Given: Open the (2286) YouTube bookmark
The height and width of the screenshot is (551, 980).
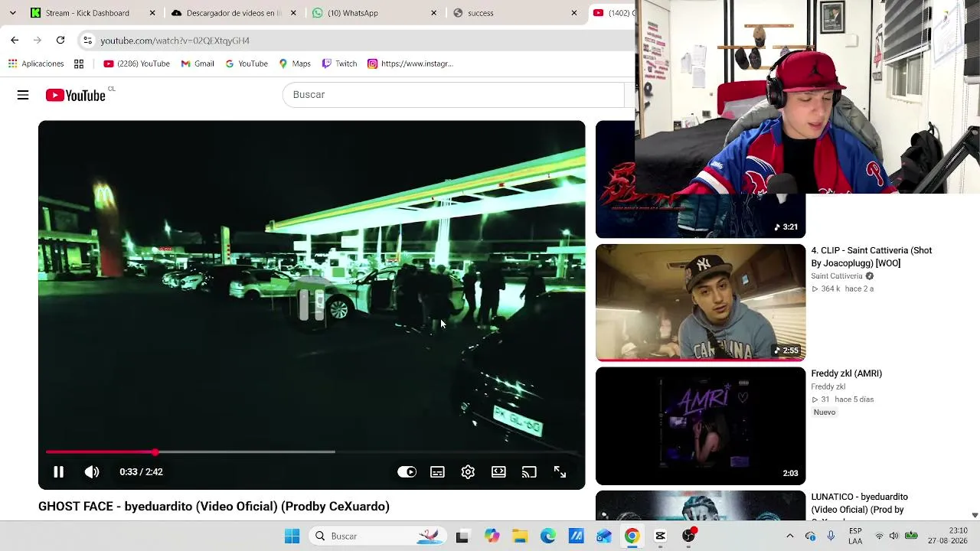Looking at the screenshot, I should pos(137,64).
